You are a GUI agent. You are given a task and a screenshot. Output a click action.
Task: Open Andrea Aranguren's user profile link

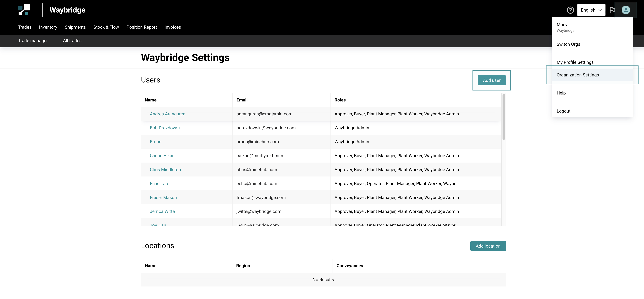(167, 114)
